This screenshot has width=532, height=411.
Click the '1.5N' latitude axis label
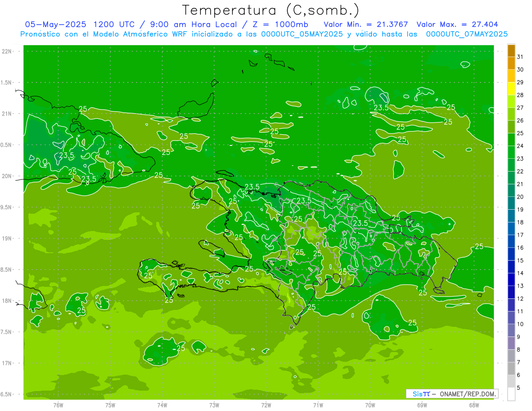click(7, 82)
